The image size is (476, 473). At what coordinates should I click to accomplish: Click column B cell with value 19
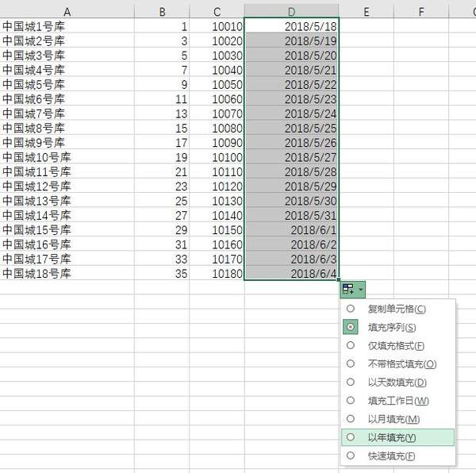pos(162,157)
